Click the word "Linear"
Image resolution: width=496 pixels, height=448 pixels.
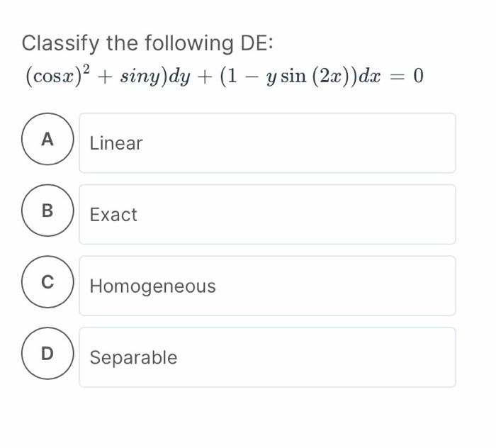[116, 144]
